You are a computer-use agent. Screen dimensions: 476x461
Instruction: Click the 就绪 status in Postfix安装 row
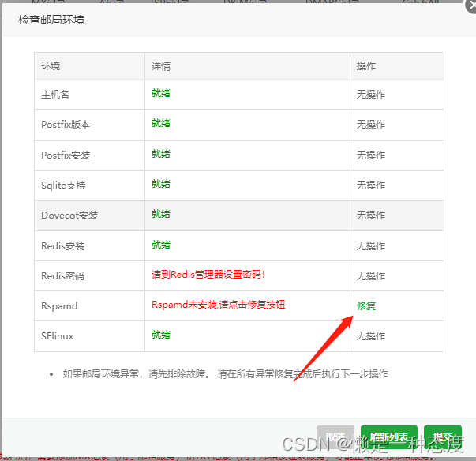click(x=161, y=154)
